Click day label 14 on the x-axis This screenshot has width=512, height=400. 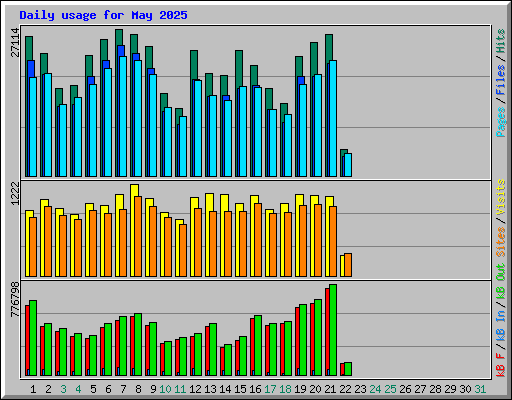[x=225, y=389]
